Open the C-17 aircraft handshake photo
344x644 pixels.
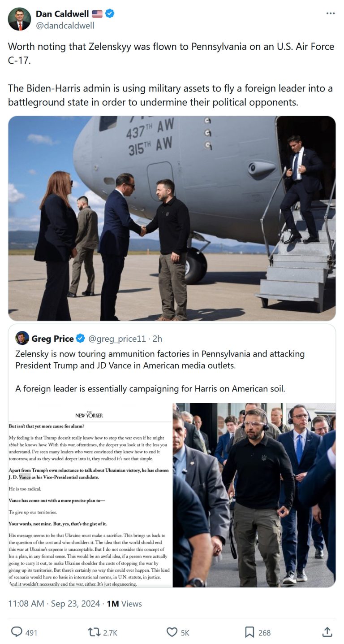tap(172, 218)
